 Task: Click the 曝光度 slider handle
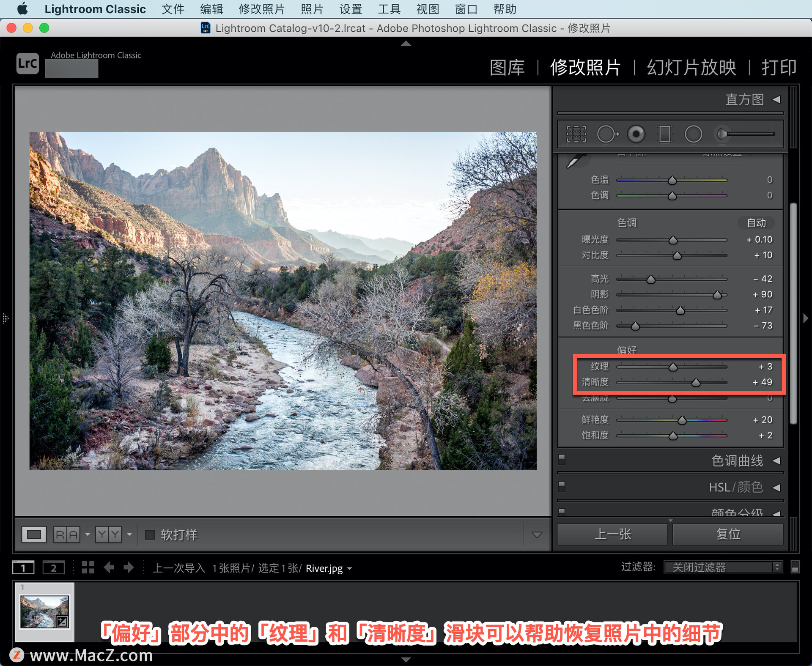[673, 240]
